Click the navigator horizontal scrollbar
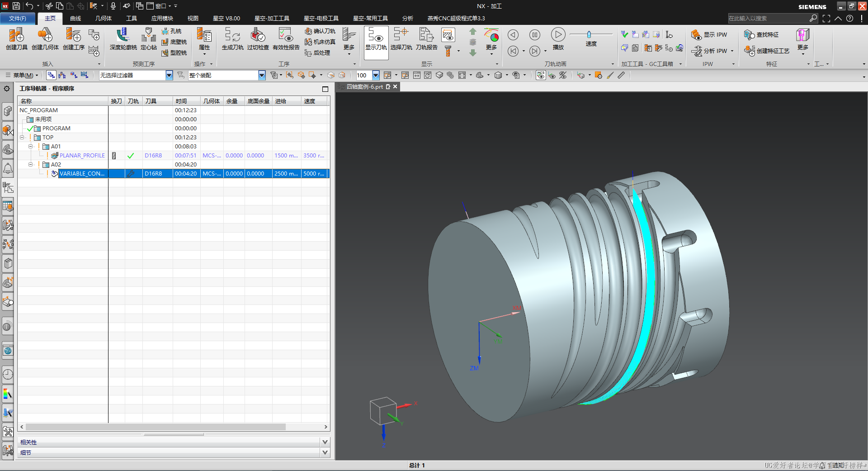 (156, 427)
